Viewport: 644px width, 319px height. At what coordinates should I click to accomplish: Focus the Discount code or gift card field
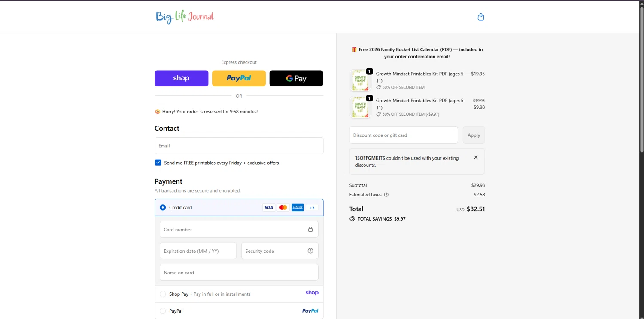point(404,135)
